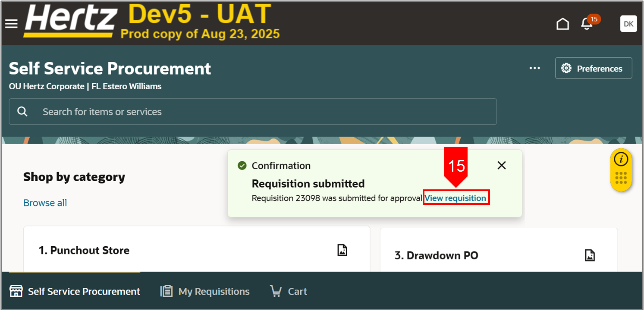The width and height of the screenshot is (644, 311).
Task: Click the search magnifier icon
Action: click(22, 112)
